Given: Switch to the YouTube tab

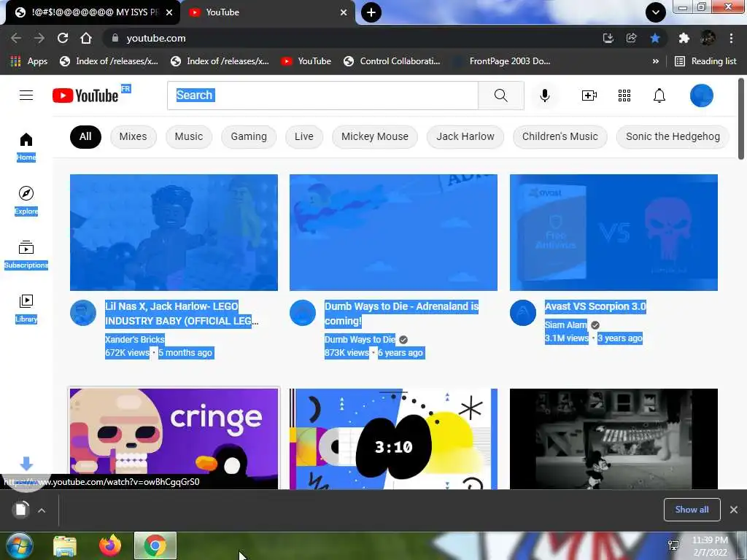Looking at the screenshot, I should coord(267,12).
